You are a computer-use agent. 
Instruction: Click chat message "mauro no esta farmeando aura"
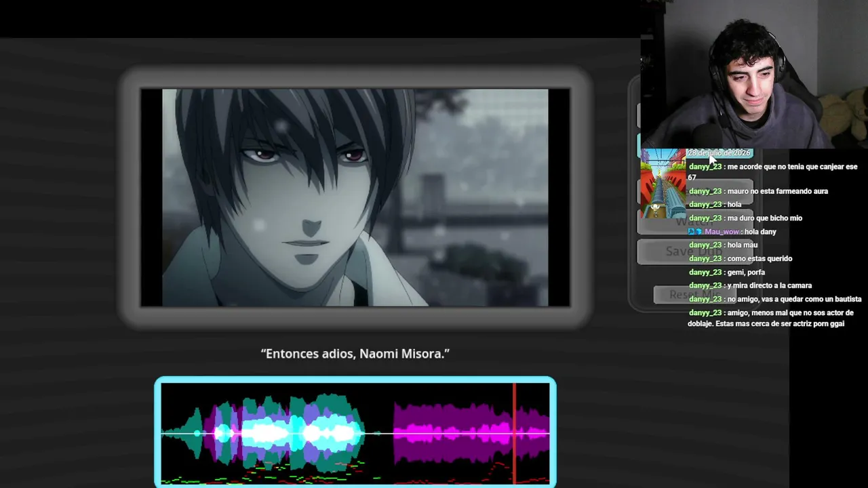(x=777, y=191)
